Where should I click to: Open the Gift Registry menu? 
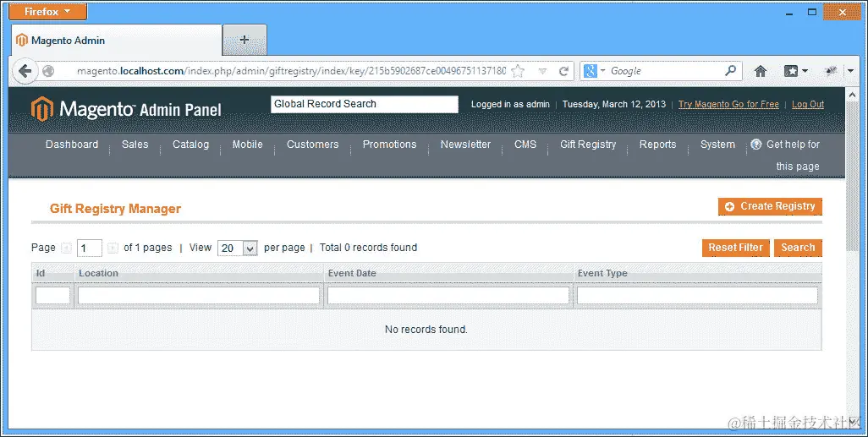[588, 145]
